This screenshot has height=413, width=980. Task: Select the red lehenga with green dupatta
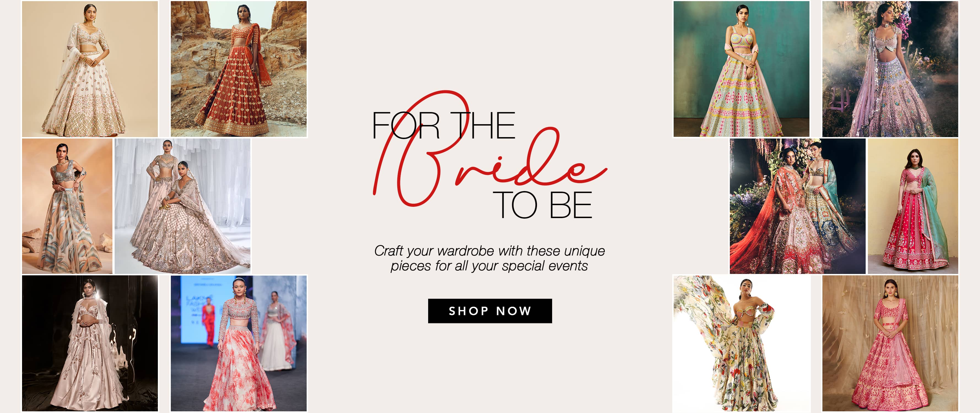[913, 206]
